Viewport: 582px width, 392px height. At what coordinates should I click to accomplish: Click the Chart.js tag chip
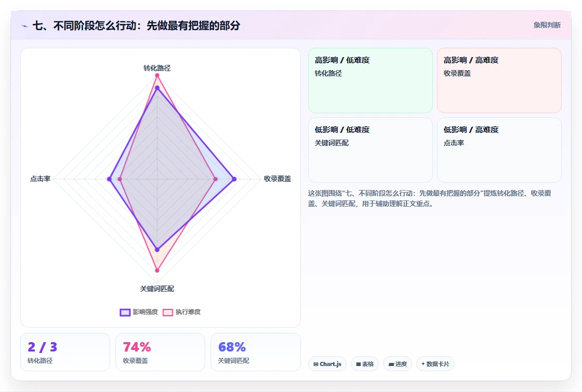click(x=327, y=364)
